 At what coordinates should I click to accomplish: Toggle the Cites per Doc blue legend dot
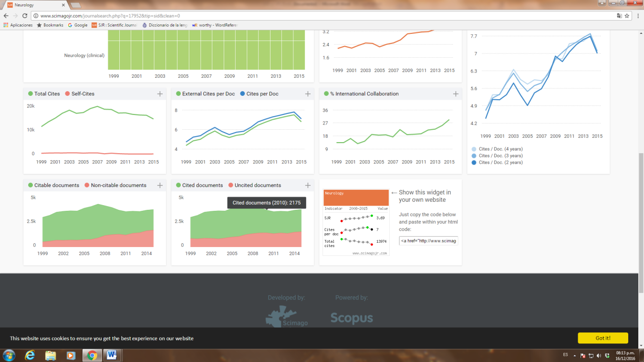tap(243, 94)
